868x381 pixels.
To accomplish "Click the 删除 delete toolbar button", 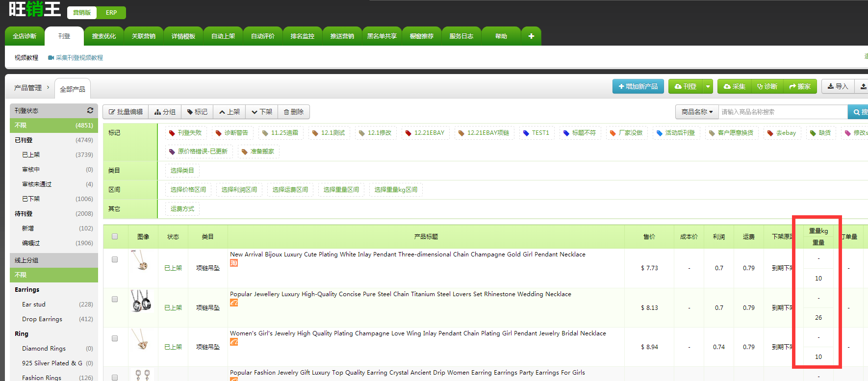I will coord(294,112).
